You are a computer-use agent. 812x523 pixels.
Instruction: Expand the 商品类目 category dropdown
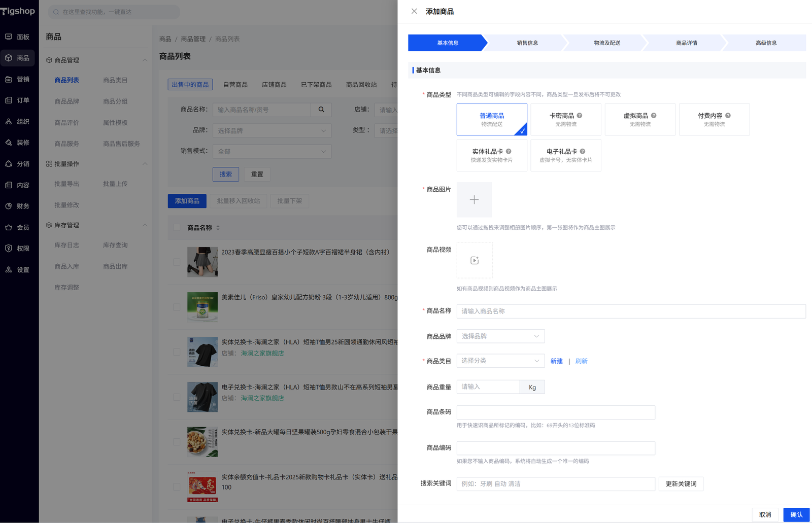click(500, 361)
